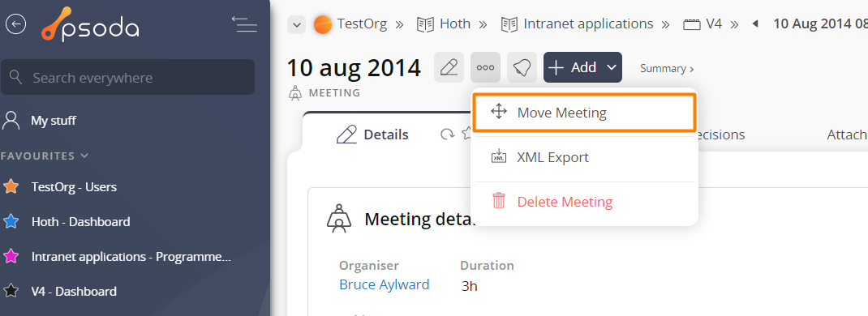Open the three-dots more actions button
The width and height of the screenshot is (868, 316).
click(x=485, y=67)
